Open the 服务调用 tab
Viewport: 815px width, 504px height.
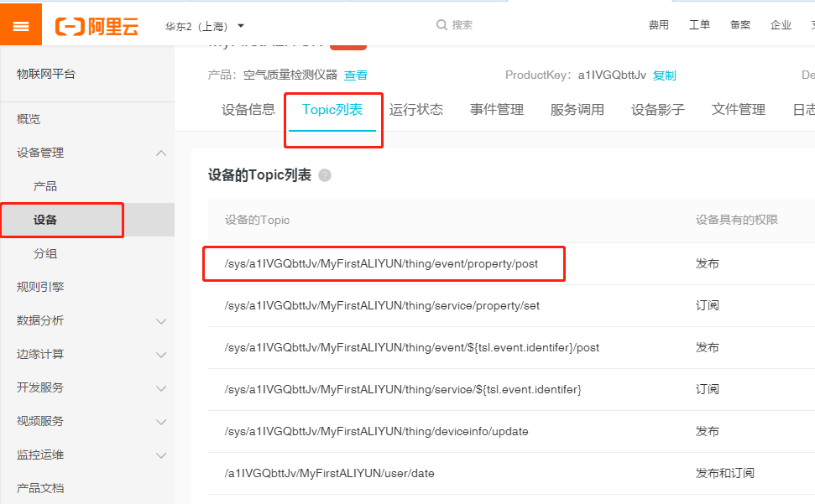[x=577, y=110]
